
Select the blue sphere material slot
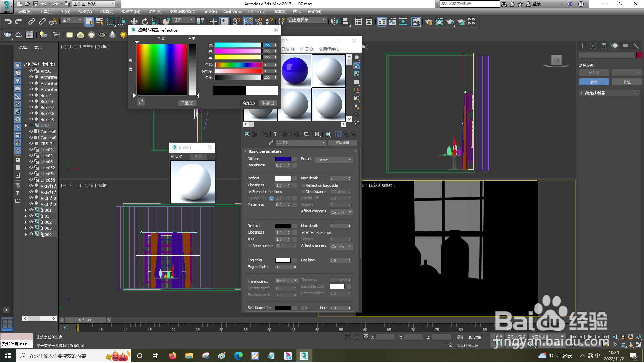pos(295,71)
